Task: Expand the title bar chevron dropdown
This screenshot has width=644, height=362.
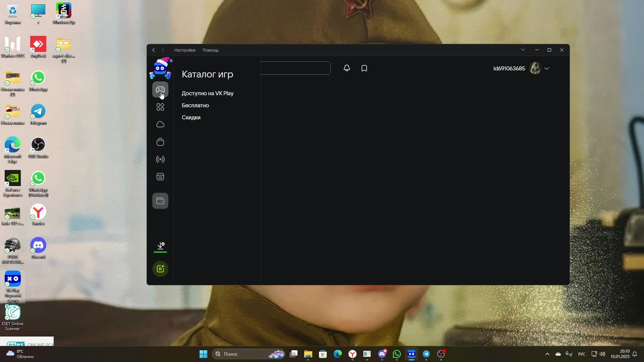Action: click(523, 50)
